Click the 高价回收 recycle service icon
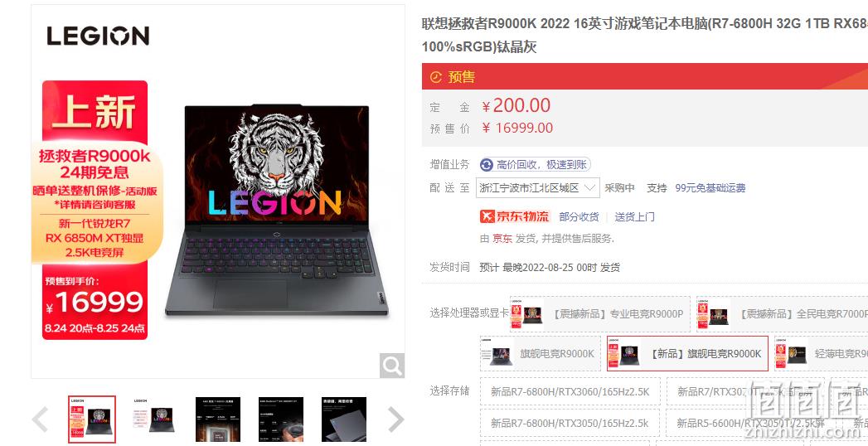This screenshot has height=446, width=868. pos(487,165)
